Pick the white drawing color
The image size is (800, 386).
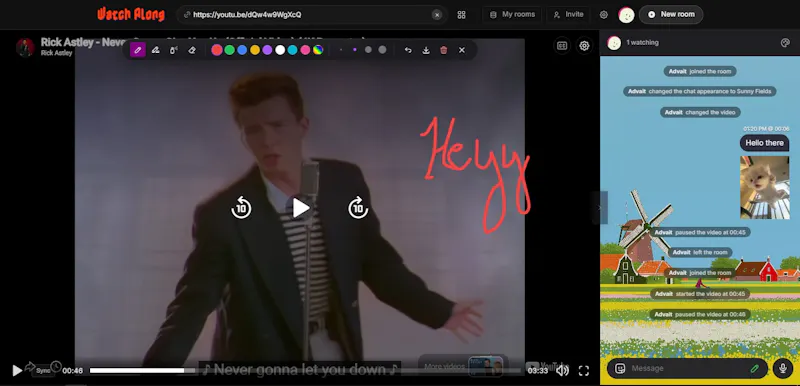point(280,50)
